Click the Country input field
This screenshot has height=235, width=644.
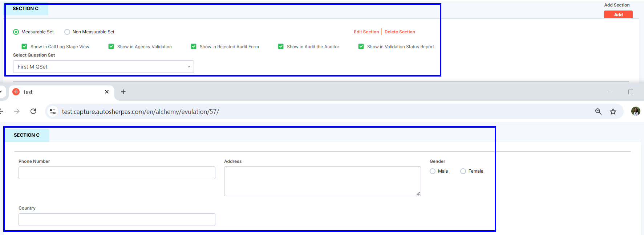[x=117, y=220]
